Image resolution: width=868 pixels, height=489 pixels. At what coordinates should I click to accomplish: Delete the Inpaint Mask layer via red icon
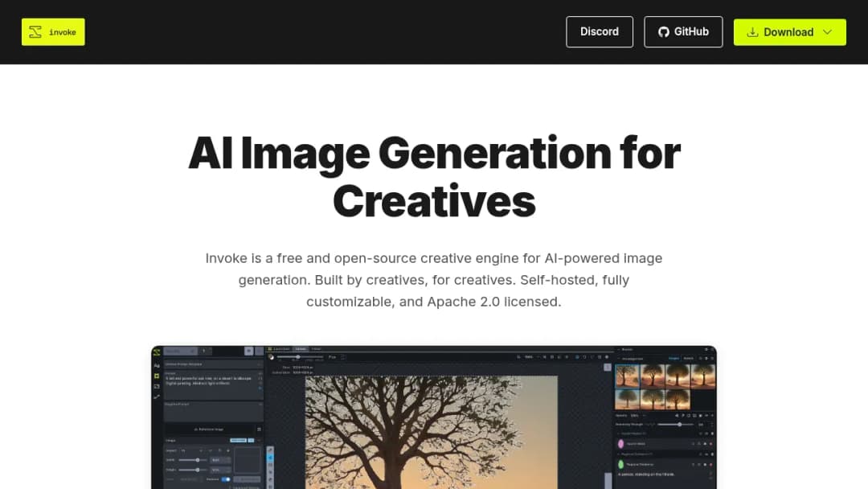710,444
